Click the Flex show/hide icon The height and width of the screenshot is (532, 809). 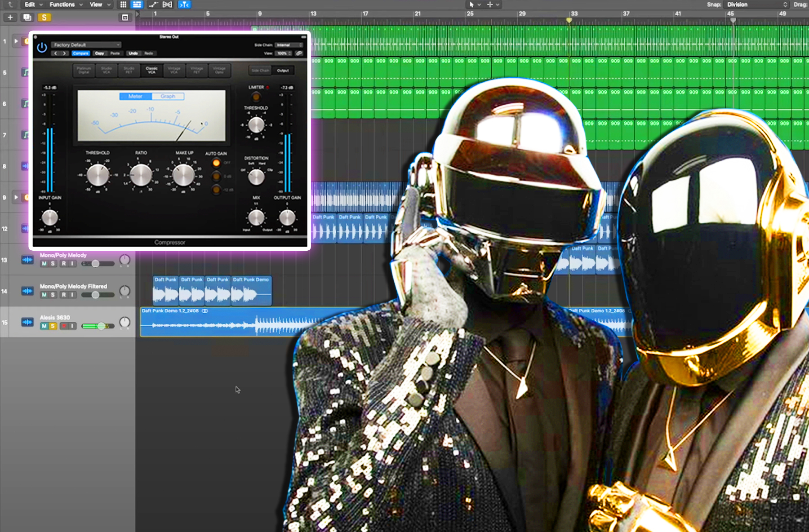[167, 4]
